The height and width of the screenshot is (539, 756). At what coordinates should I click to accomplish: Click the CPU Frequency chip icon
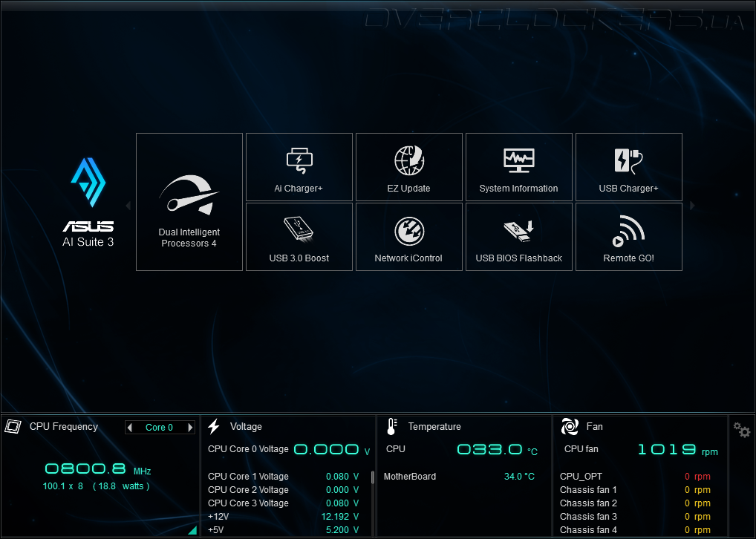tap(13, 427)
